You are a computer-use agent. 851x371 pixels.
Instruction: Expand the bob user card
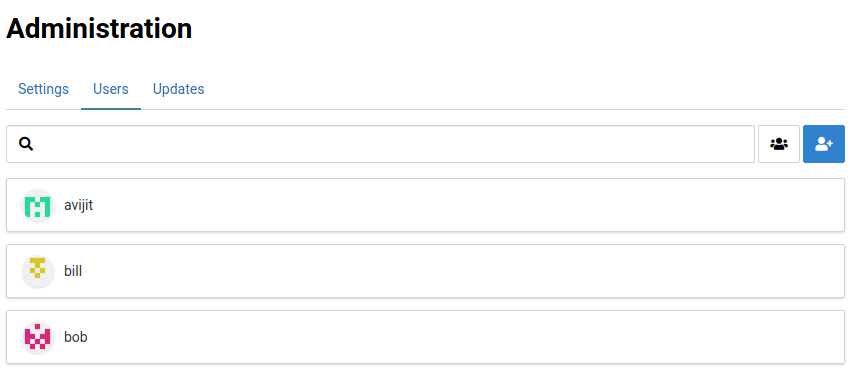(x=426, y=337)
